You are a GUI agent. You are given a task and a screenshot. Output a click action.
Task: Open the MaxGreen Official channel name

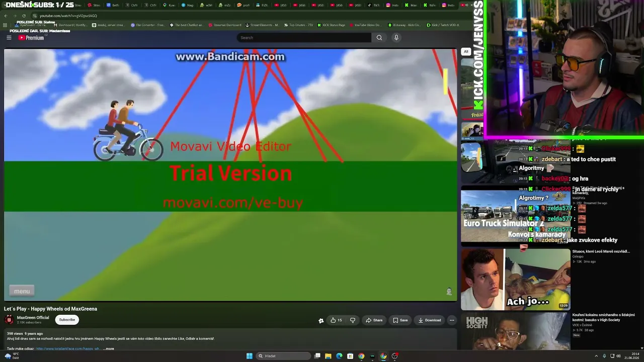point(33,318)
